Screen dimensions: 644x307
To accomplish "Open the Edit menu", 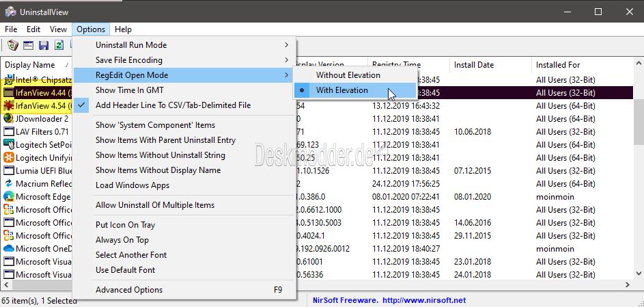I will 33,29.
